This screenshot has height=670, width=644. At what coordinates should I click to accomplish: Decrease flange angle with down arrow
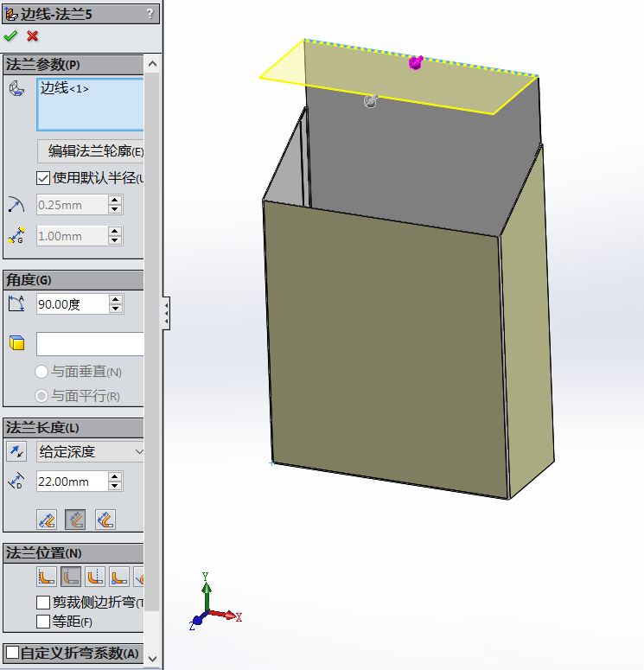pyautogui.click(x=116, y=309)
